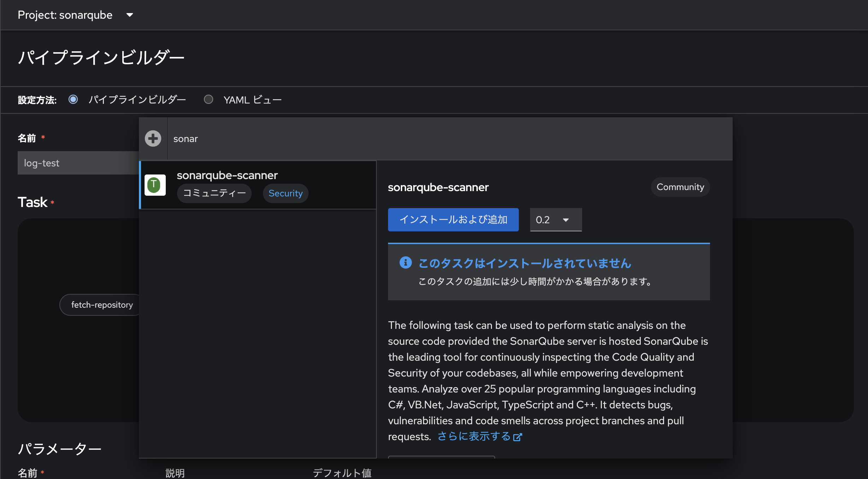Click the コミュニティー tag label
The width and height of the screenshot is (868, 479).
tap(214, 193)
